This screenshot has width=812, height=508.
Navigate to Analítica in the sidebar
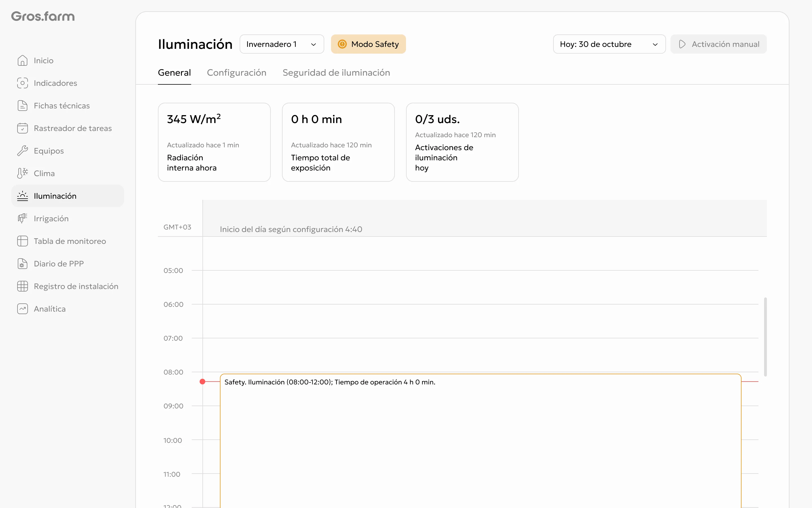click(67, 309)
